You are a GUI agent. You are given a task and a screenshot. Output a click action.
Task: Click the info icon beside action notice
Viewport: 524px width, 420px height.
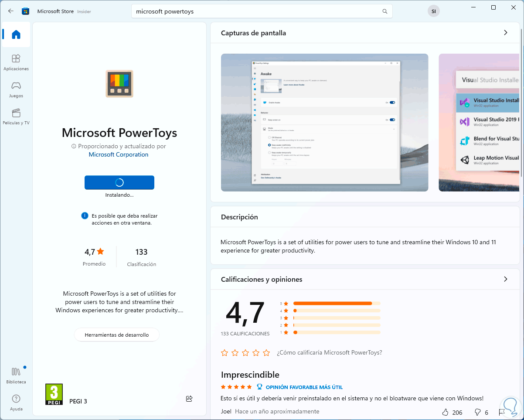[85, 216]
